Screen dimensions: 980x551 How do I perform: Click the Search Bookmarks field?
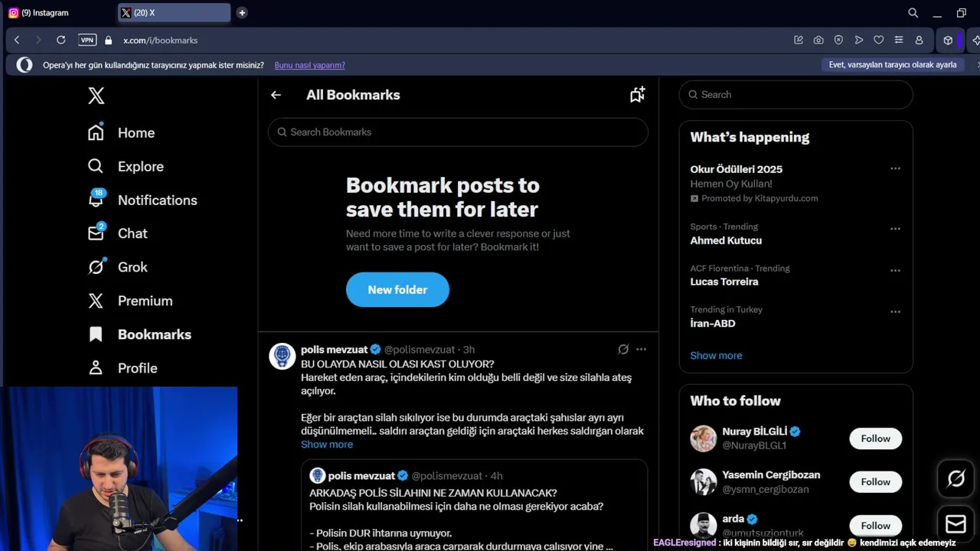pyautogui.click(x=458, y=132)
